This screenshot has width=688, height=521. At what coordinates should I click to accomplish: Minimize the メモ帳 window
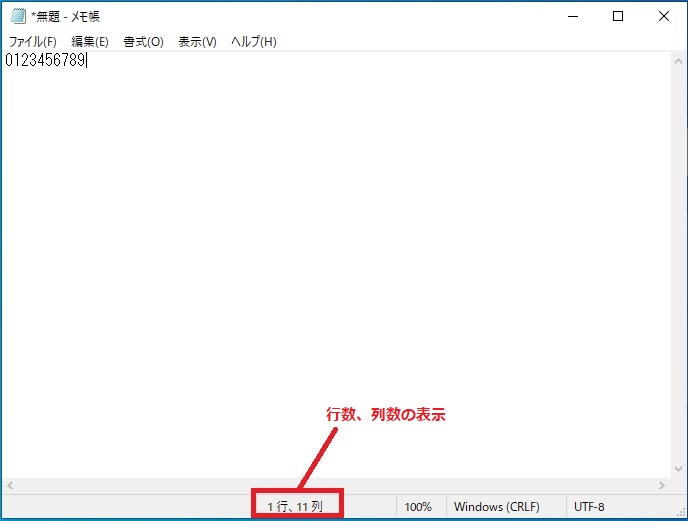tap(573, 17)
